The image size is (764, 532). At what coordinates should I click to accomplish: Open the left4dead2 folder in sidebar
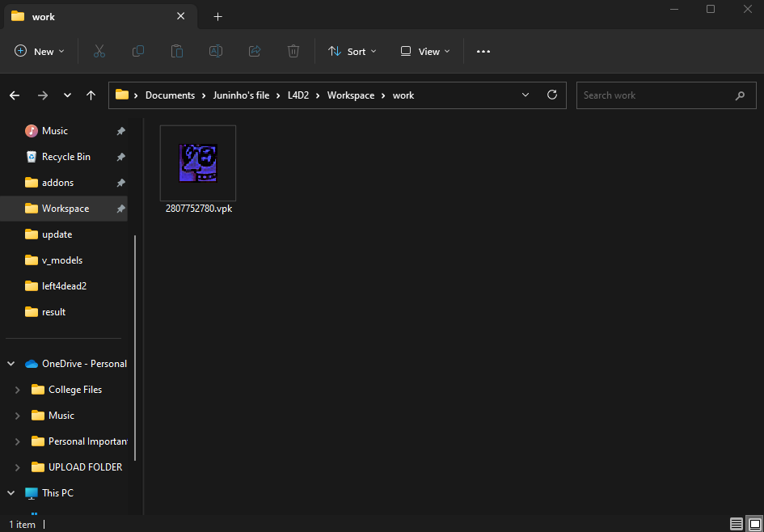point(64,286)
